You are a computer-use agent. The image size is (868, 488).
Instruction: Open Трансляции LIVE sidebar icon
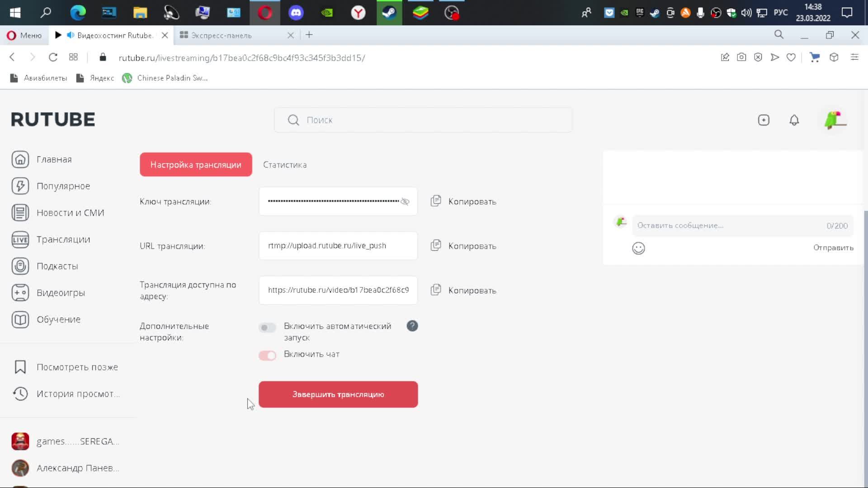pyautogui.click(x=20, y=239)
